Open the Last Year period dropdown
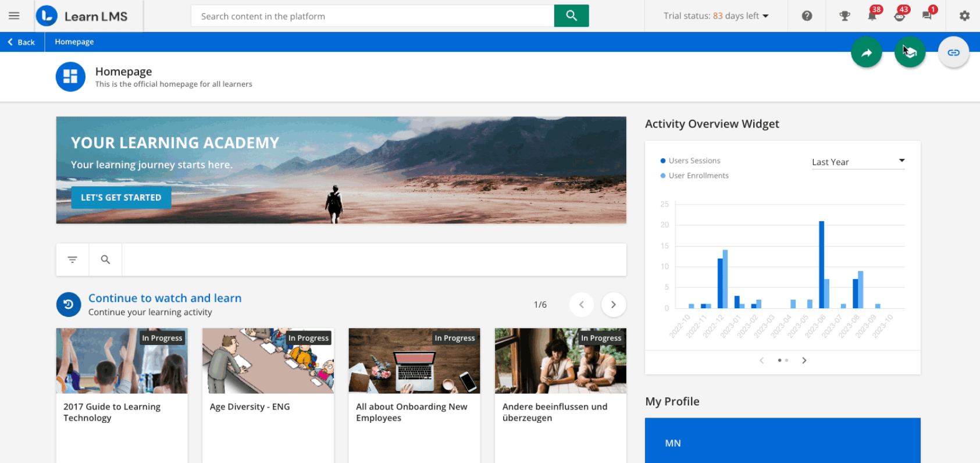This screenshot has height=463, width=980. pos(858,162)
